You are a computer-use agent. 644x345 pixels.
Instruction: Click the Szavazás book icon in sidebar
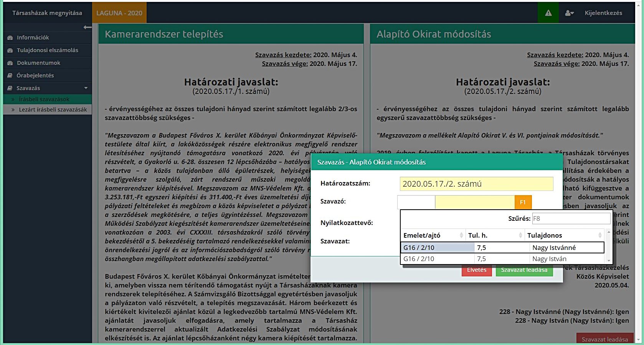pos(10,88)
